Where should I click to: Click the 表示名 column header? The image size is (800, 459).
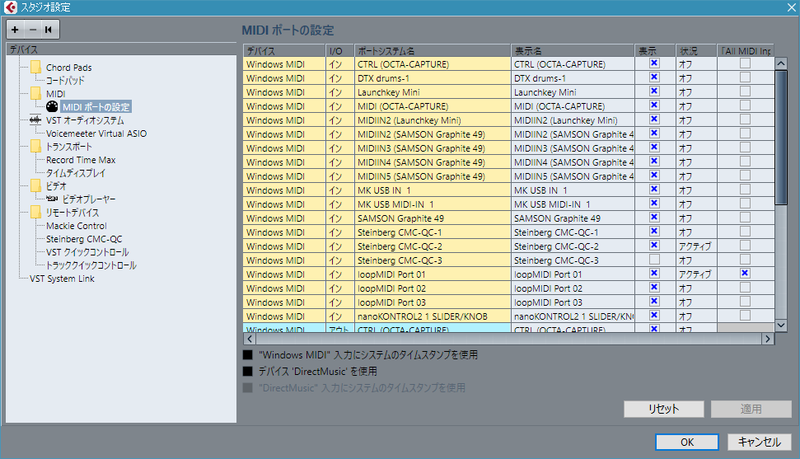pos(573,50)
